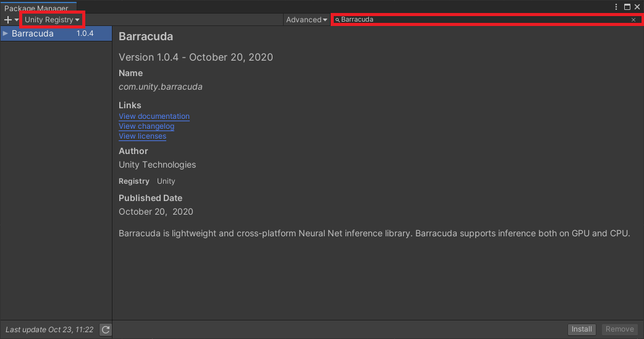Clear the search field text
The image size is (644, 339).
tap(633, 20)
